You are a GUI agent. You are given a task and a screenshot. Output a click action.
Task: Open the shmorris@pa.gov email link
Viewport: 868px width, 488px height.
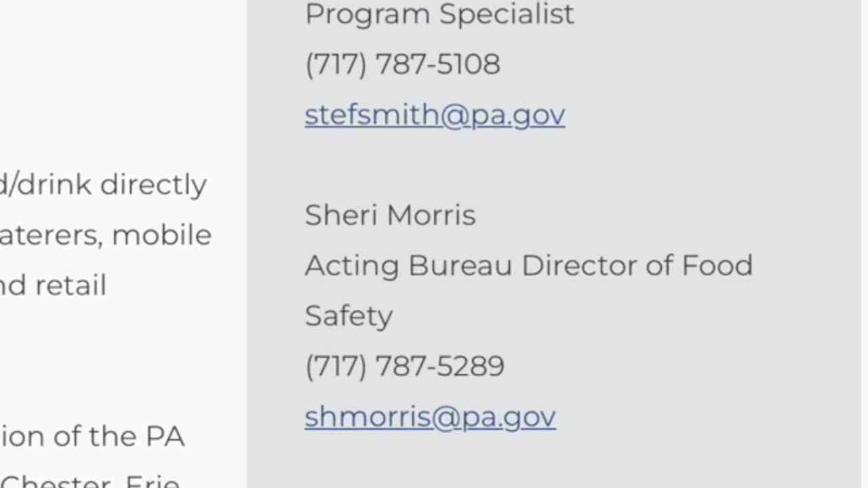(x=430, y=417)
